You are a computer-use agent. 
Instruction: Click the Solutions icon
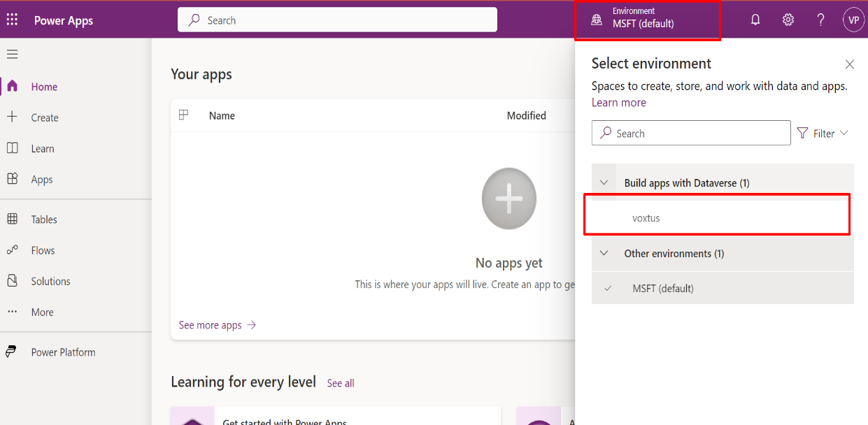pyautogui.click(x=12, y=281)
